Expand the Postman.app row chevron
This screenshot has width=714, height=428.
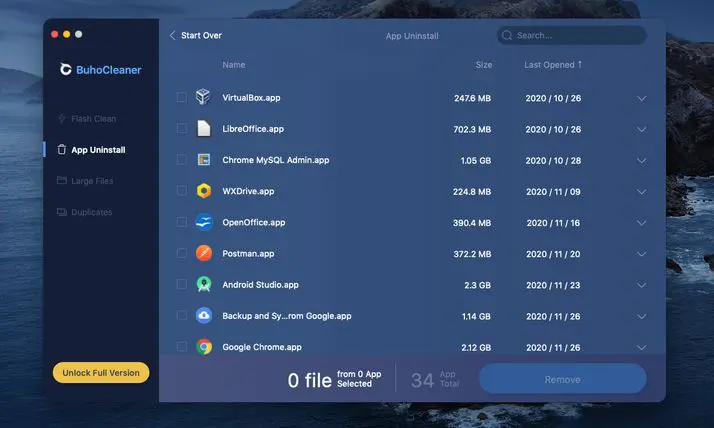[642, 254]
